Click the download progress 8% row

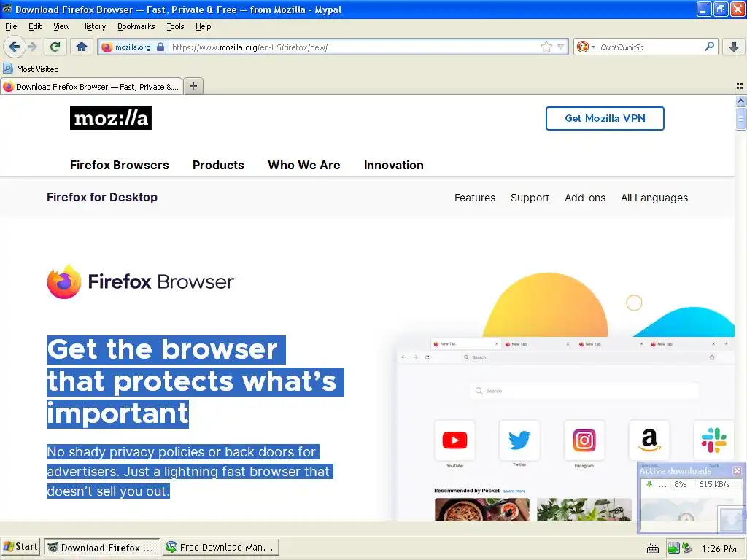pos(690,484)
